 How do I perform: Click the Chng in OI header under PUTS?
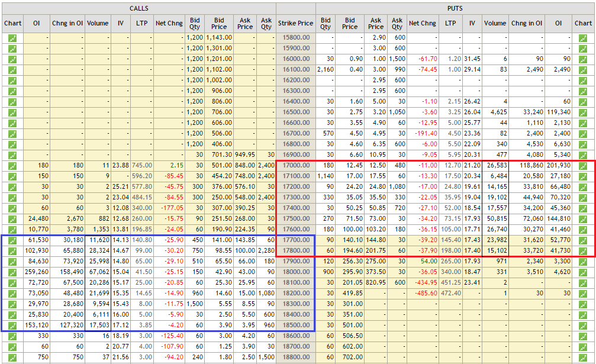(x=526, y=23)
